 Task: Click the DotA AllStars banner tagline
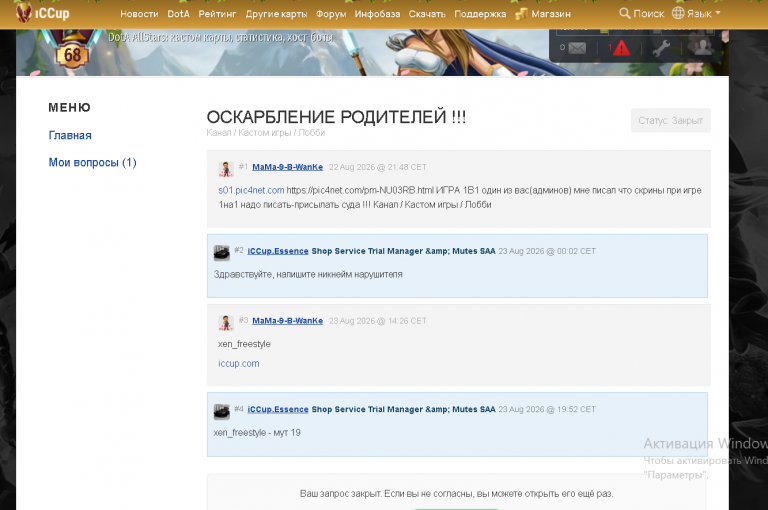tap(220, 37)
